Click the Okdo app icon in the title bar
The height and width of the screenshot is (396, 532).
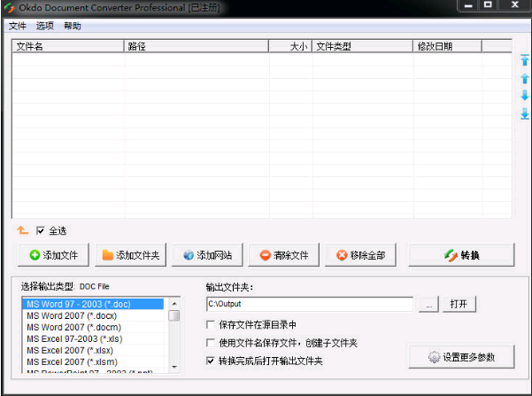10,7
